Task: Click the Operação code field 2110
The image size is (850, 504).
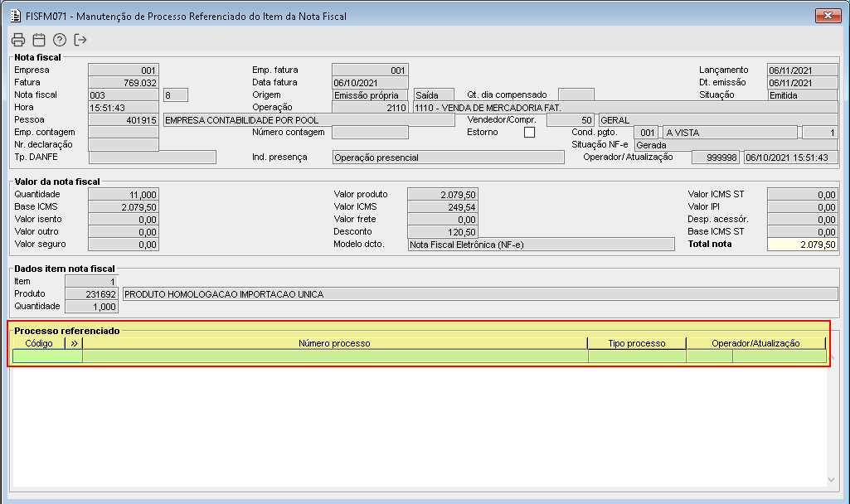Action: (370, 107)
